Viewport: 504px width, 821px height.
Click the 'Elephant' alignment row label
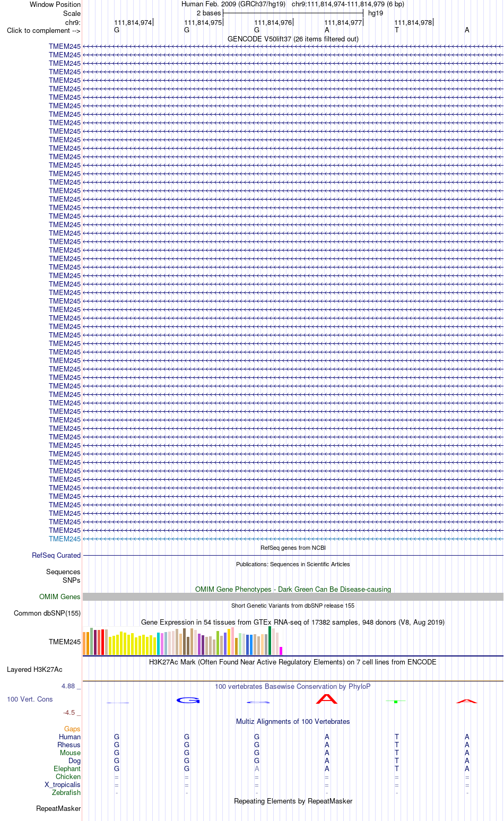point(67,769)
